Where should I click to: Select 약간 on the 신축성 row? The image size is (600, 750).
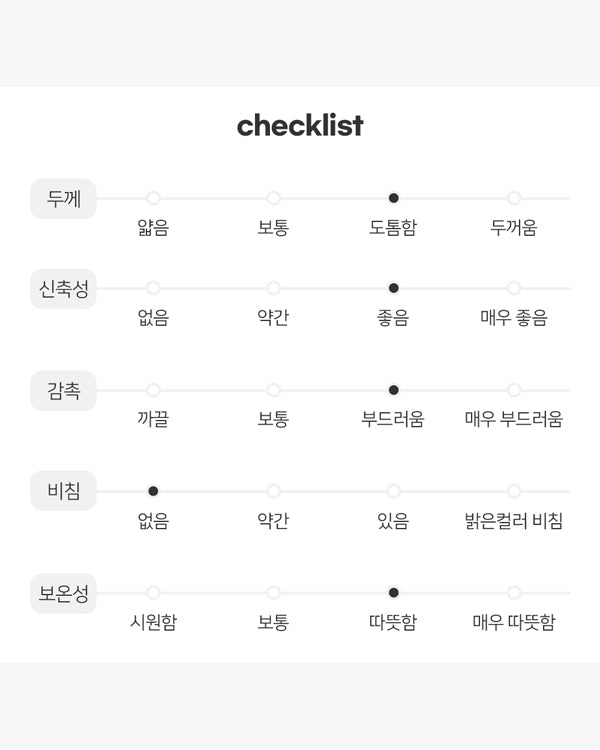click(x=273, y=288)
